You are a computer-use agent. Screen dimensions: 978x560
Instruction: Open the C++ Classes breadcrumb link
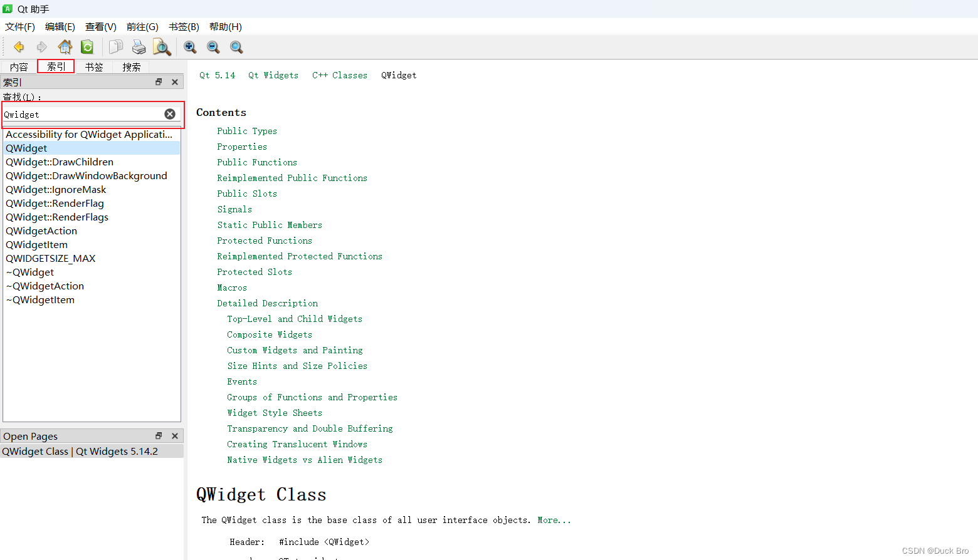point(340,75)
